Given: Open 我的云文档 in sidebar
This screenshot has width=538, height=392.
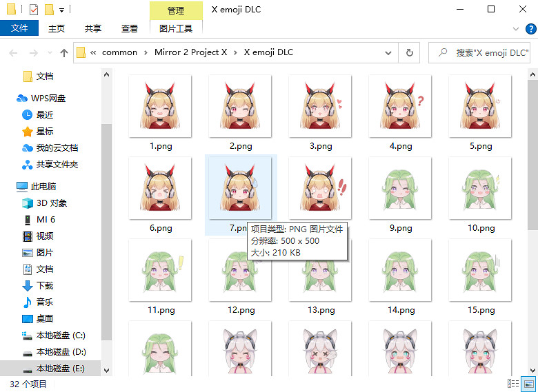Looking at the screenshot, I should 50,148.
